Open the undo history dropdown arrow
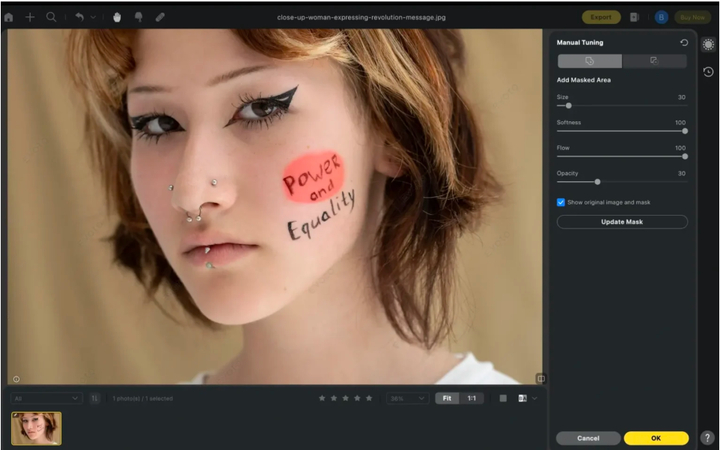This screenshot has width=720, height=450. point(93,17)
